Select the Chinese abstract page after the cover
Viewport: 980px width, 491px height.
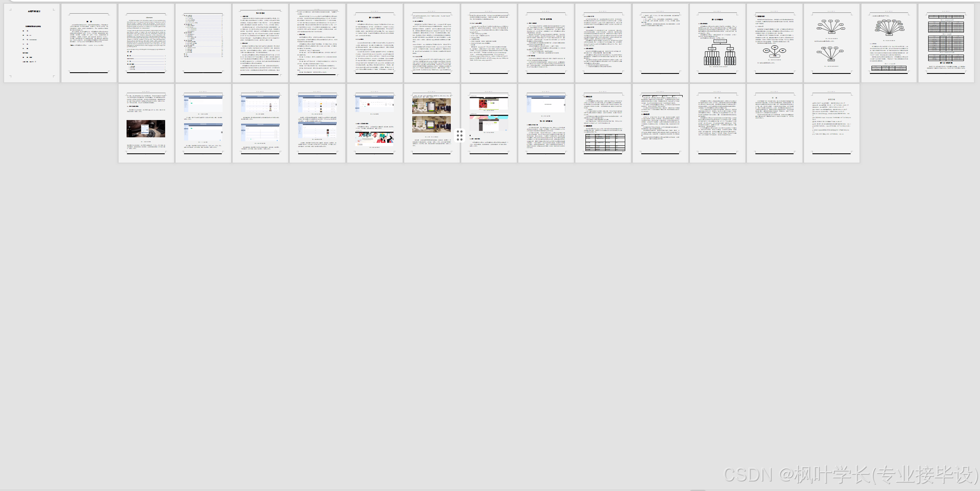click(89, 43)
